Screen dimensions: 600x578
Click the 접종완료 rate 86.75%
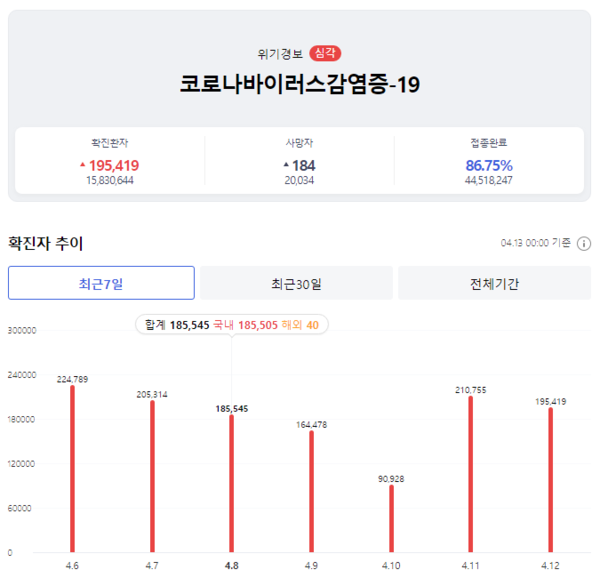tap(489, 166)
